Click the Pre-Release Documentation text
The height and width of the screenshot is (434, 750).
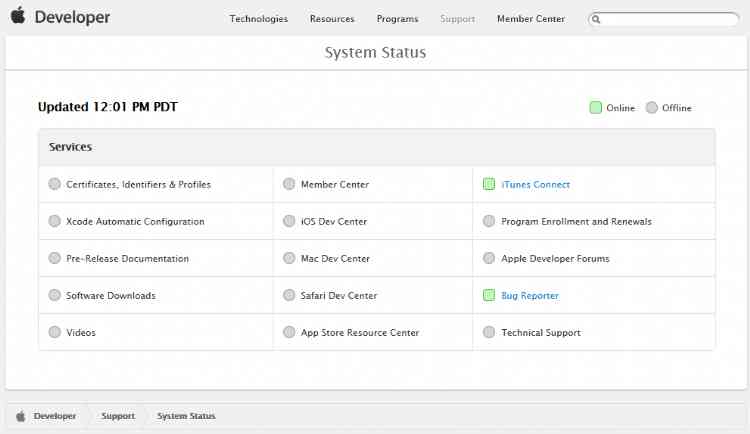[x=128, y=258]
